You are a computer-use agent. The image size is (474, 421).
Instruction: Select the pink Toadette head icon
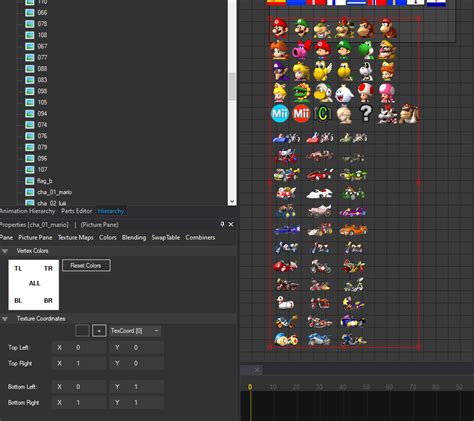pyautogui.click(x=387, y=93)
